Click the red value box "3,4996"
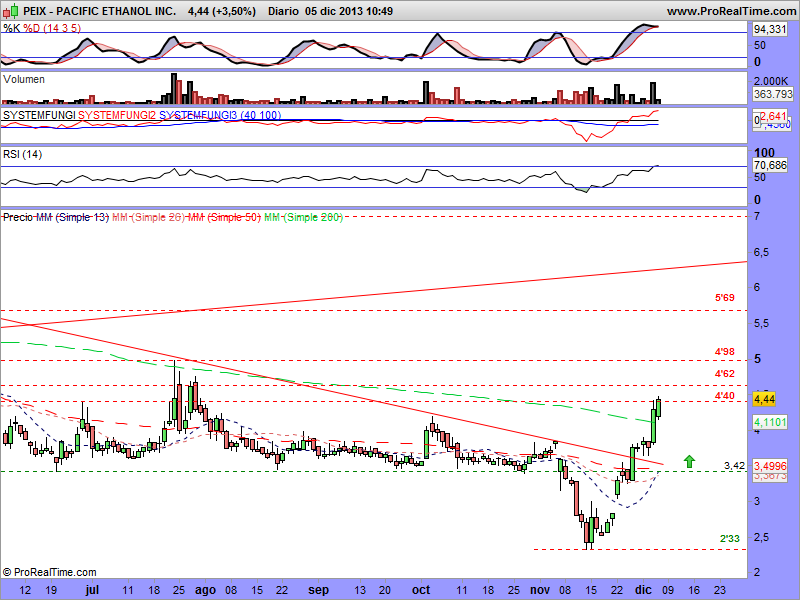The image size is (800, 600). 770,466
